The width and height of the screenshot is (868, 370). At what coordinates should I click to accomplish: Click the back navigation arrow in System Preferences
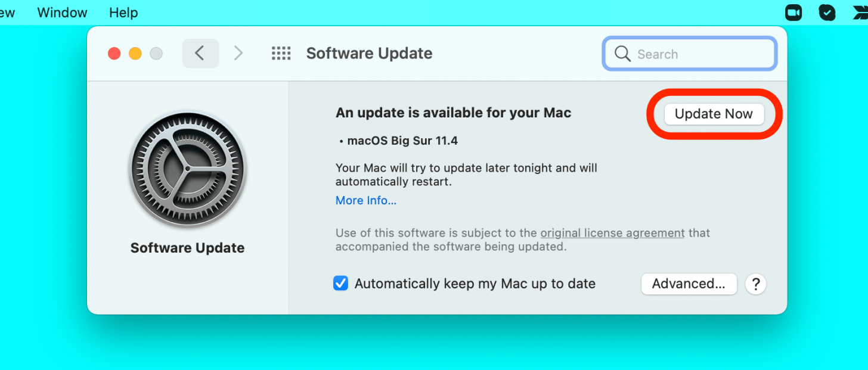[200, 53]
